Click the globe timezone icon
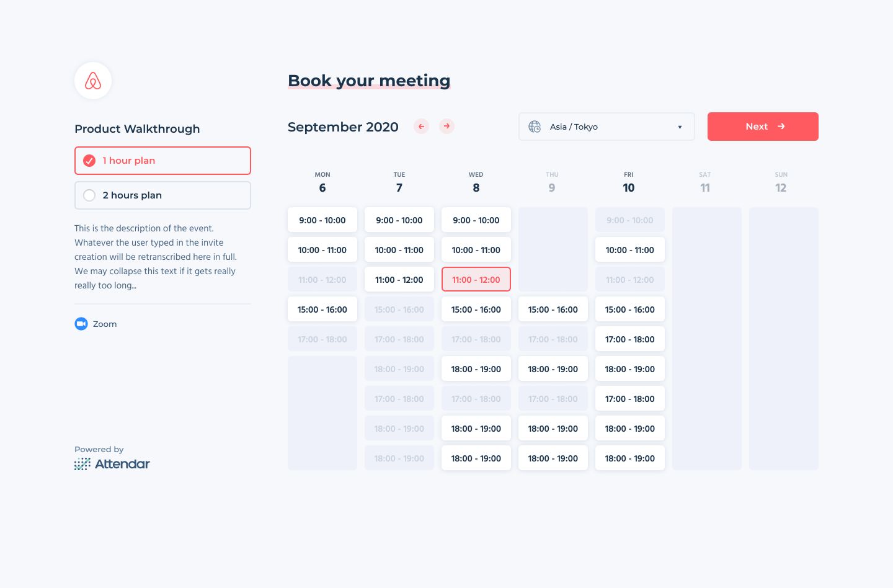 click(535, 127)
